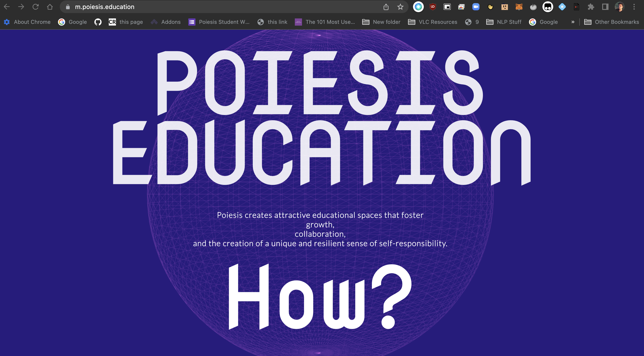Expand the hidden bookmarks overflow chevron
The image size is (644, 356).
click(x=573, y=22)
